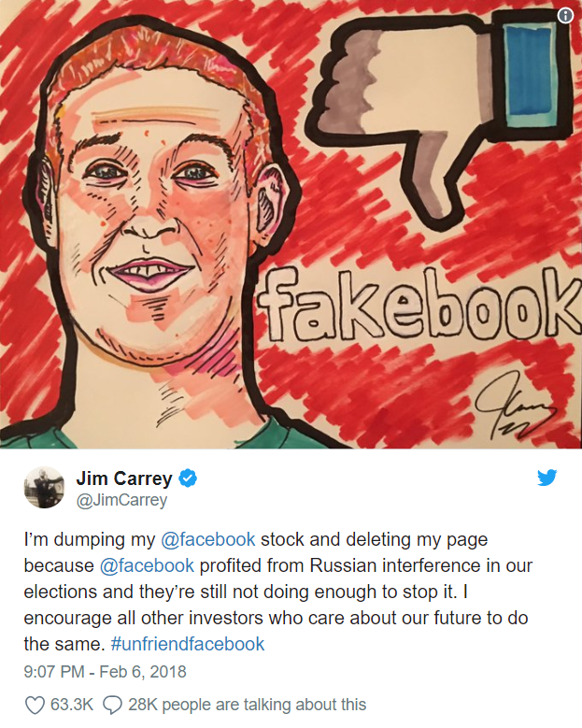582x728 pixels.
Task: Open the #unfriendfacebook hashtag
Action: [x=188, y=644]
